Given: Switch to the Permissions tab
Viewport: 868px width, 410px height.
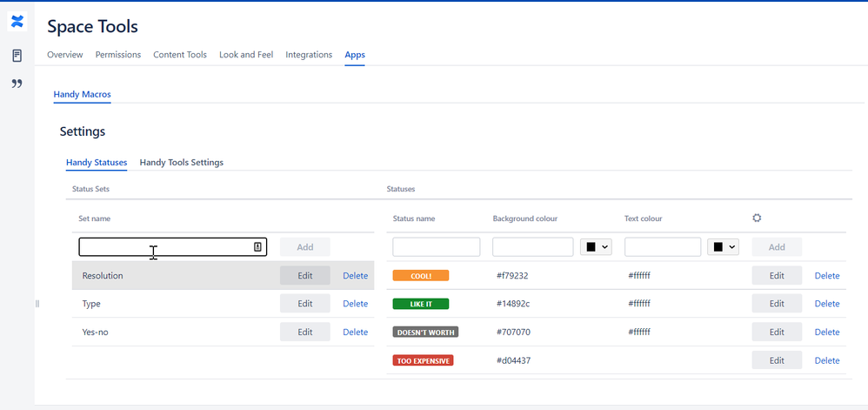Looking at the screenshot, I should 118,55.
